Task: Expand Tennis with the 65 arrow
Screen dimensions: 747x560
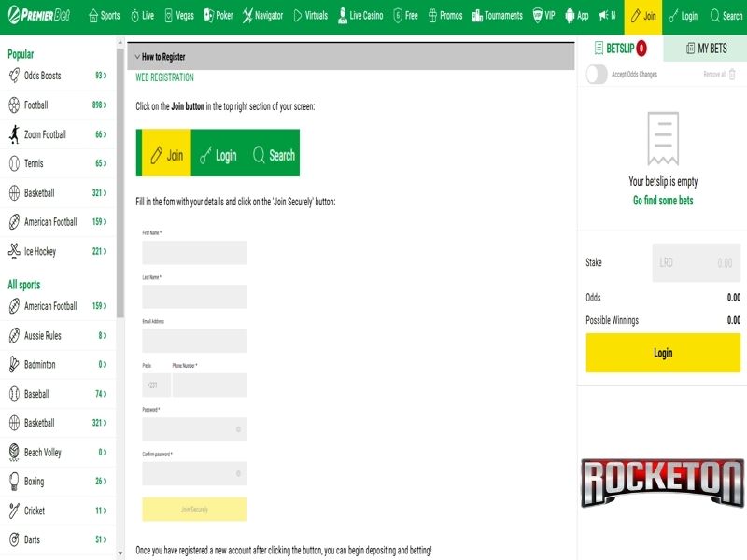Action: (101, 163)
